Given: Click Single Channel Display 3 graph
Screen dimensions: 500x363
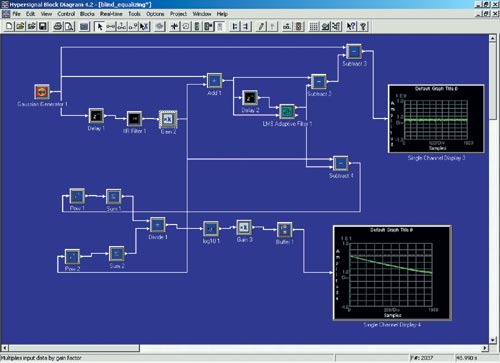Looking at the screenshot, I should click(x=436, y=119).
